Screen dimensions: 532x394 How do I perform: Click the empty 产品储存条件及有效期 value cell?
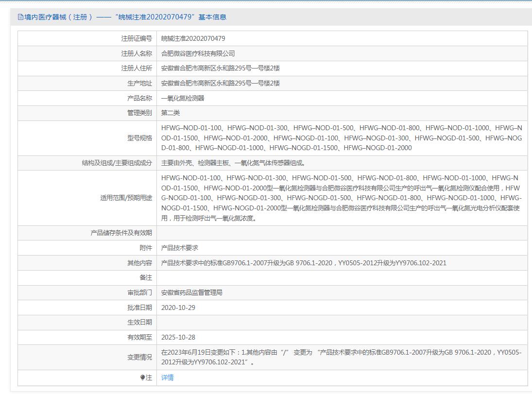click(x=341, y=233)
